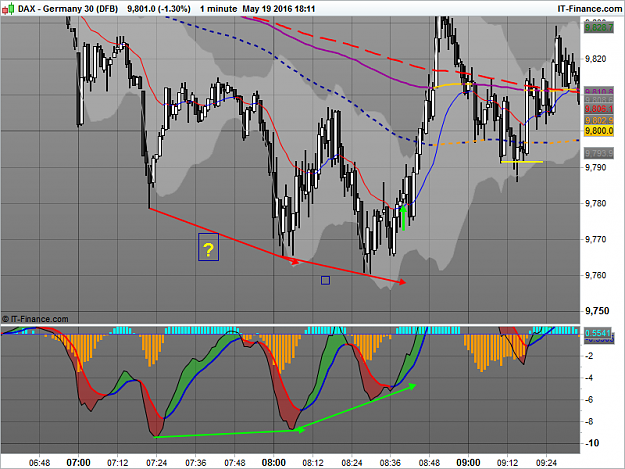Click the 'DAX - Germany 30 (DFB)' instrument title
This screenshot has height=469, width=625.
tap(68, 9)
